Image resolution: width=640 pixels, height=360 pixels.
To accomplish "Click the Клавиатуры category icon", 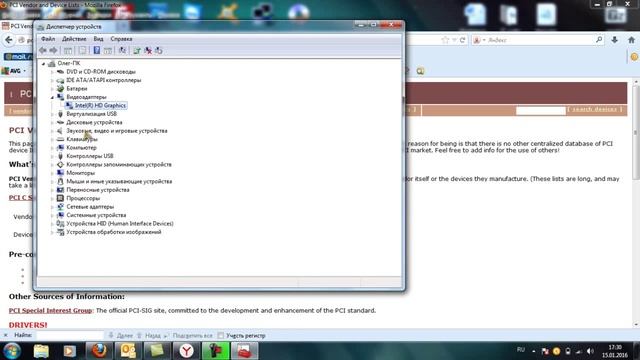I will pos(60,139).
